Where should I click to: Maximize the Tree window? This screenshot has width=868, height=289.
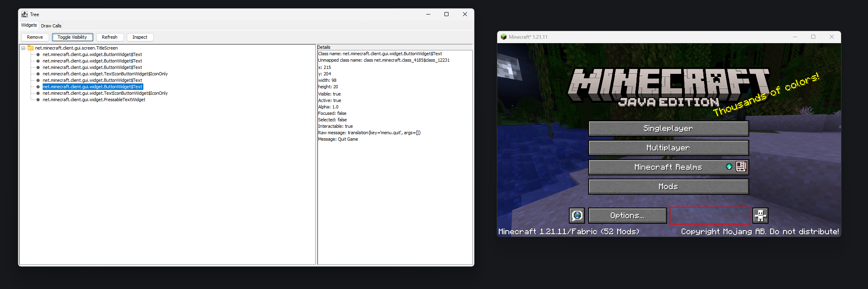[x=446, y=14]
